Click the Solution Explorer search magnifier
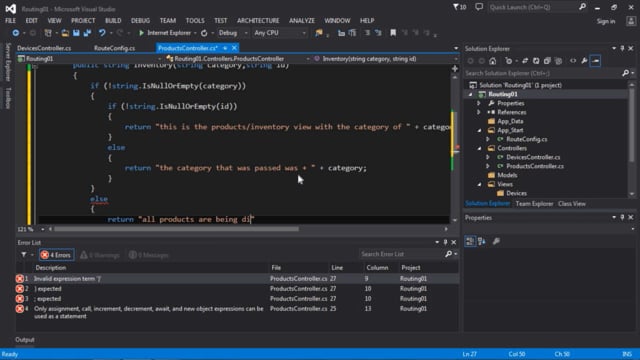640x360 pixels. [x=625, y=73]
